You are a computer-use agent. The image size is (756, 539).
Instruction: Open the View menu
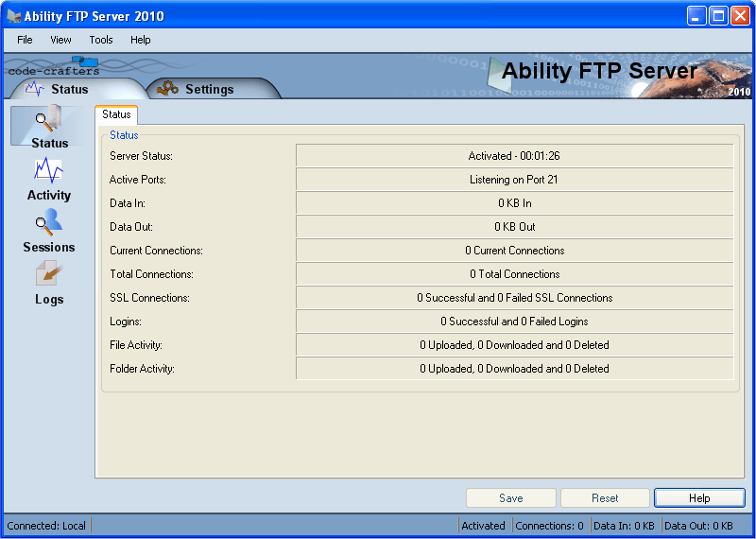60,40
